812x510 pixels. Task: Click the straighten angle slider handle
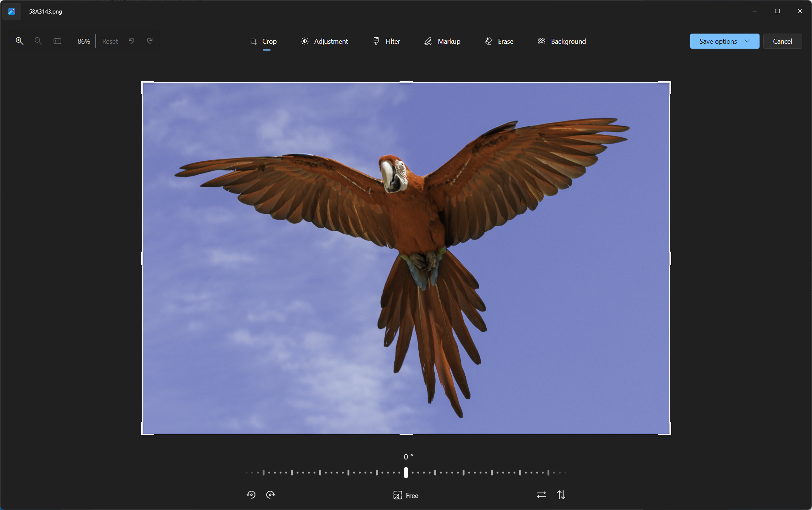click(x=406, y=472)
